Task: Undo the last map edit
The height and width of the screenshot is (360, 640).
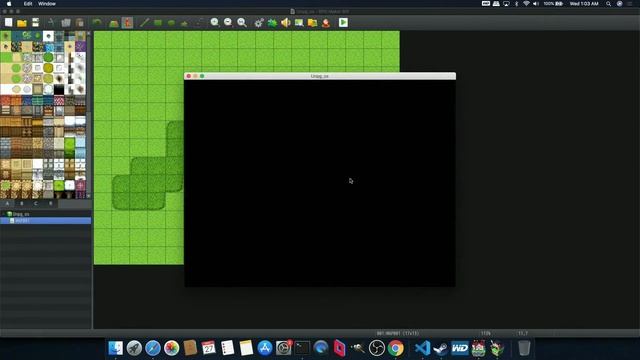Action: tap(97, 22)
